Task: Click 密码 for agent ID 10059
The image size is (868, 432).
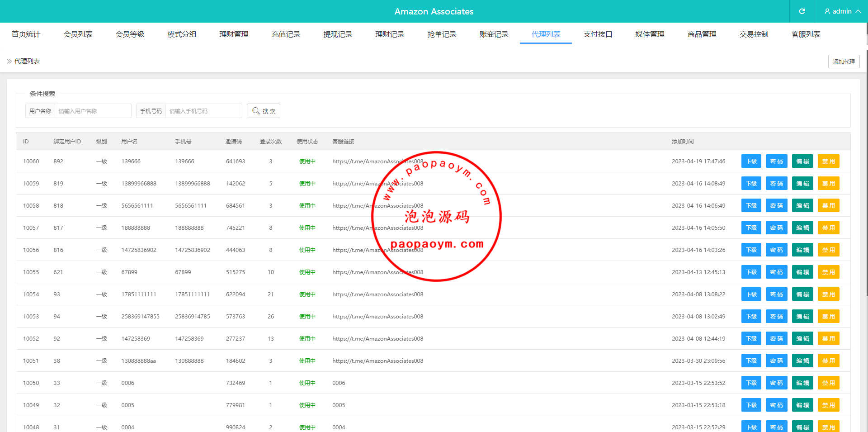Action: pyautogui.click(x=776, y=184)
